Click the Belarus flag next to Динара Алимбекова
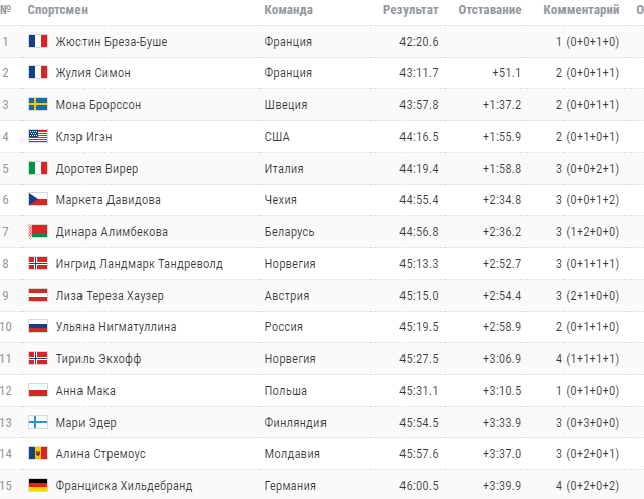 38,232
